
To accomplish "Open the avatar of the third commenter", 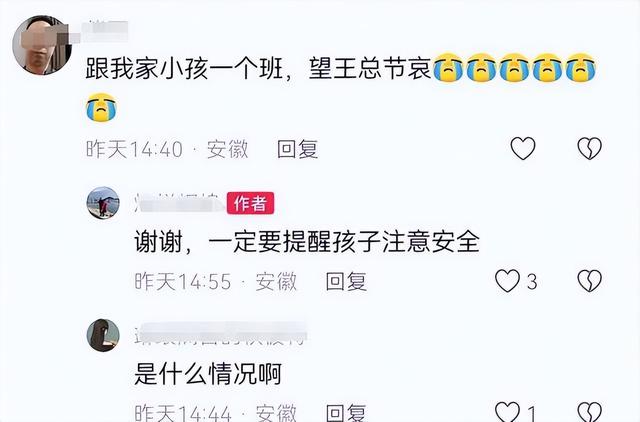I will tap(103, 335).
